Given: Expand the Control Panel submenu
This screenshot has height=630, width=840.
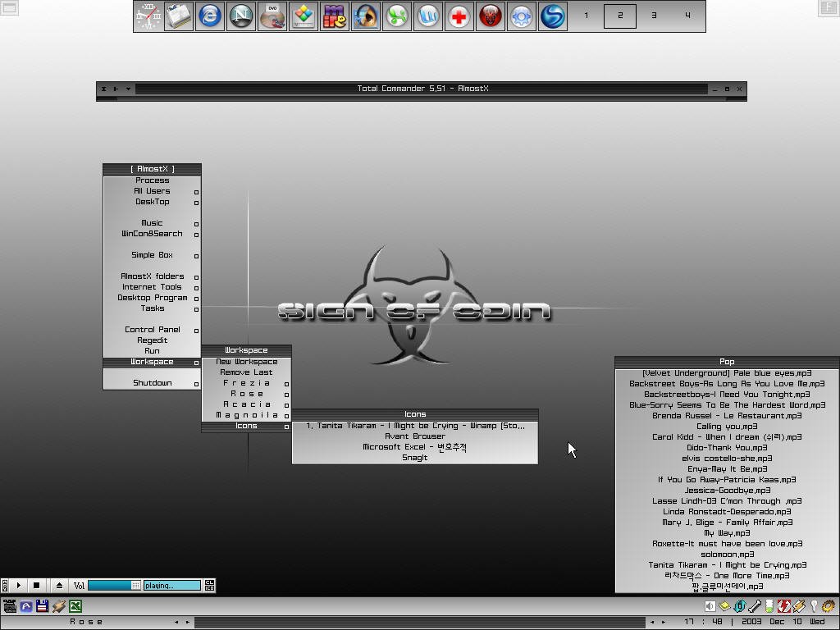Looking at the screenshot, I should coord(152,330).
